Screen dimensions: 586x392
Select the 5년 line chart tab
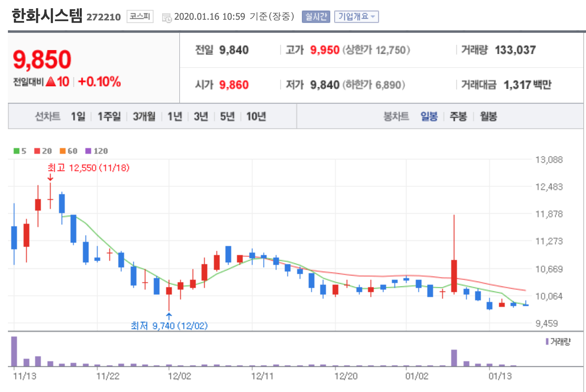coord(227,116)
